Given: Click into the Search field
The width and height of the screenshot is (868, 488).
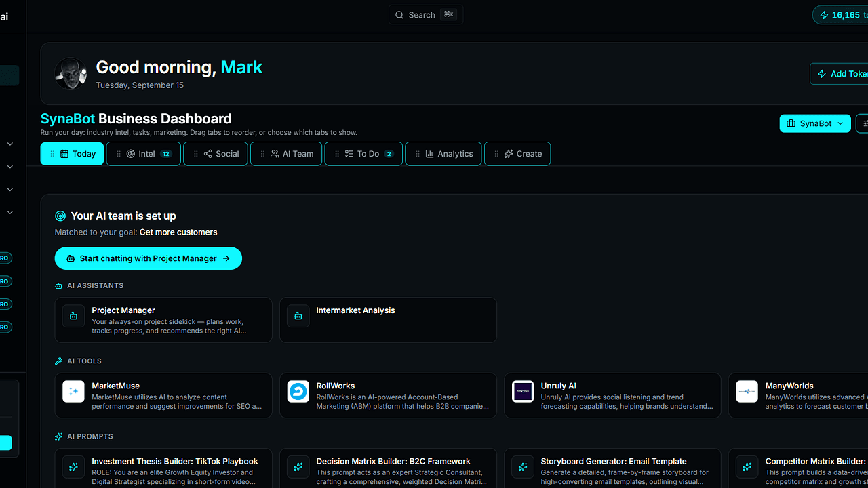Looking at the screenshot, I should tap(426, 15).
